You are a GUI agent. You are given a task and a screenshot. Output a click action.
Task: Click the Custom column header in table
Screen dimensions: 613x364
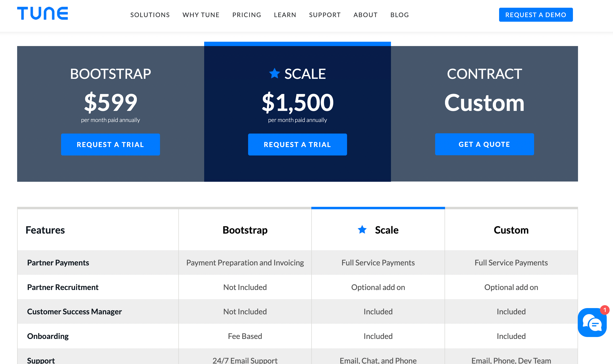tap(511, 230)
